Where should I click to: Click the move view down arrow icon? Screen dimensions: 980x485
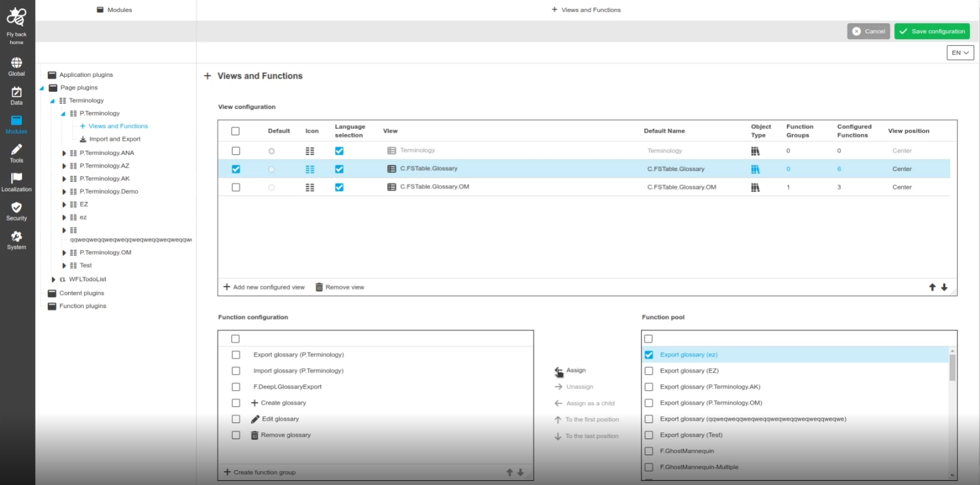[944, 288]
